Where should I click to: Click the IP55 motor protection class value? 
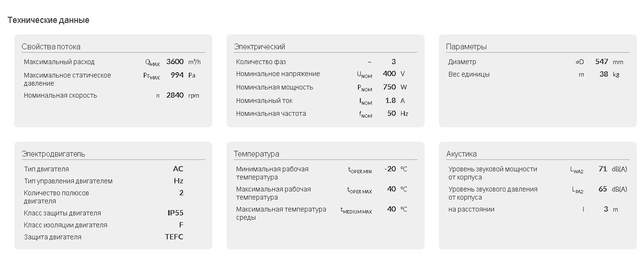click(175, 213)
